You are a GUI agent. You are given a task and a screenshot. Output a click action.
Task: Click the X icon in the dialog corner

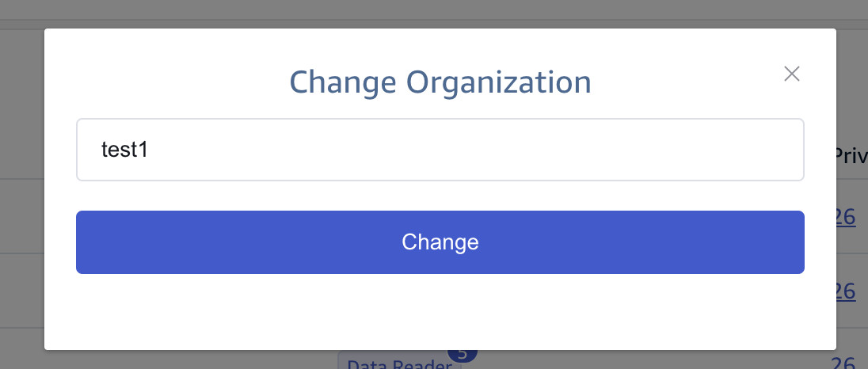792,74
